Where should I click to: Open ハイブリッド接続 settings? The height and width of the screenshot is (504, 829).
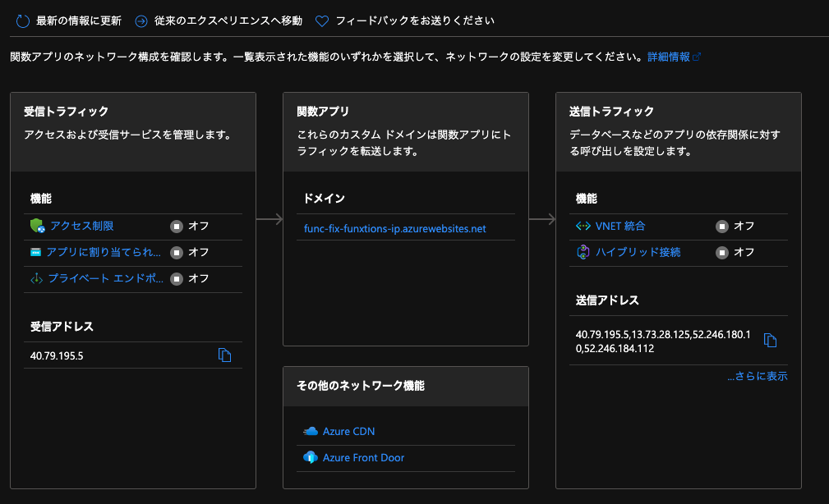pos(638,253)
